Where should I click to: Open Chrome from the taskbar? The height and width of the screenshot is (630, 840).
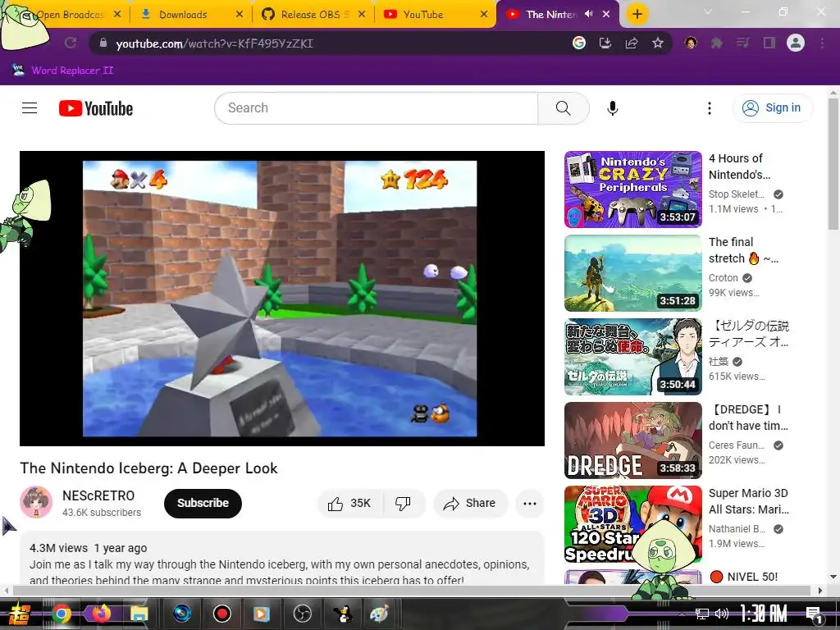(61, 614)
